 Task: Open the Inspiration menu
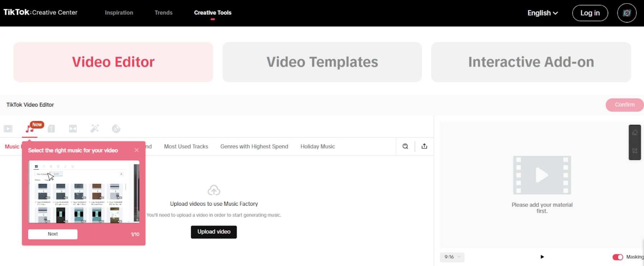[119, 13]
